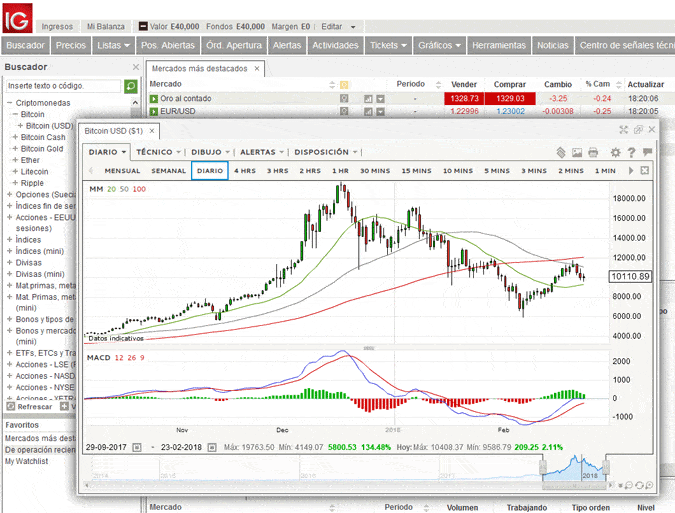Expand Ripple tree node
Screen dimensions: 675x513
tap(15, 183)
